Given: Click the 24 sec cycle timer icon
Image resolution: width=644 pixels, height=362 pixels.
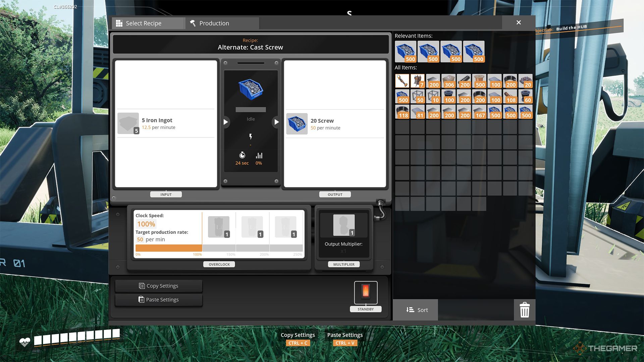Looking at the screenshot, I should pos(242,155).
